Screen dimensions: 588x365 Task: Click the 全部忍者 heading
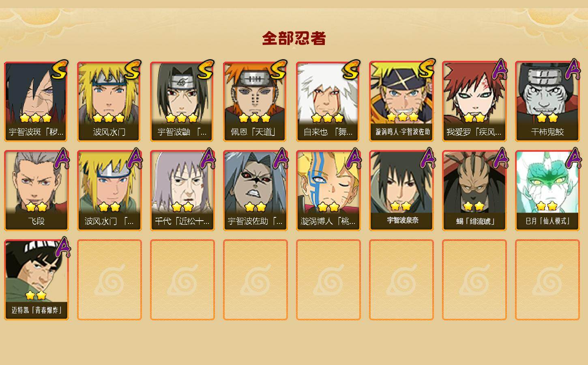(x=294, y=39)
